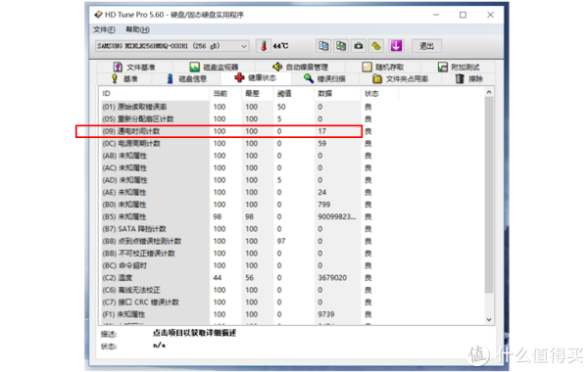
Task: Click the temperature thermometer icon
Action: (x=264, y=46)
